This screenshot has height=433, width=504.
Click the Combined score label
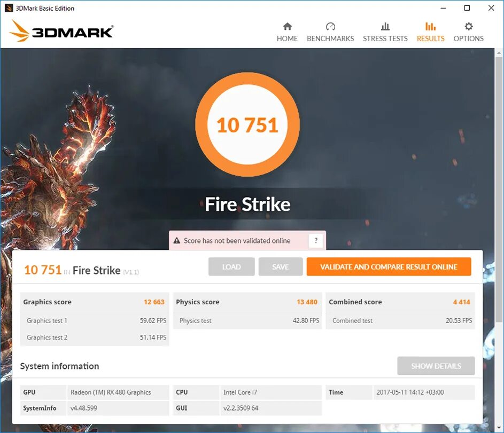[x=355, y=302]
